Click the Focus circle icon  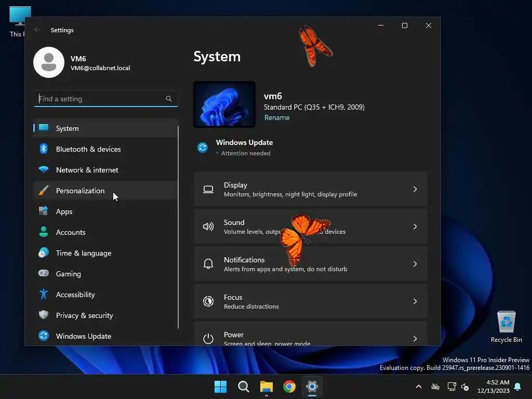tap(208, 301)
